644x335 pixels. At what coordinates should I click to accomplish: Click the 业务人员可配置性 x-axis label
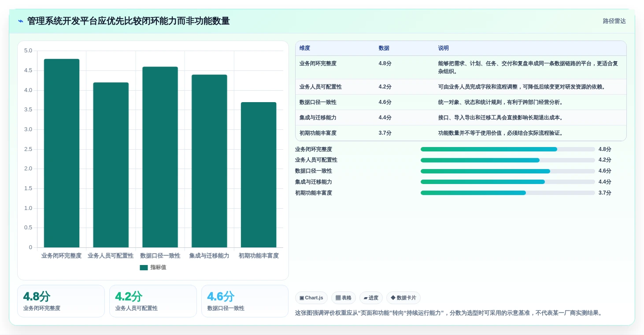tap(111, 256)
